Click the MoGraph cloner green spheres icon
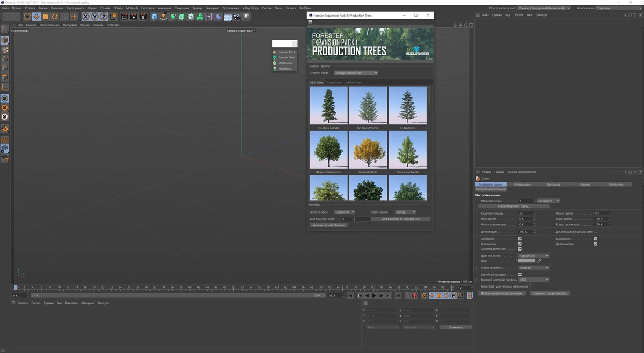The width and height of the screenshot is (644, 353). click(200, 17)
